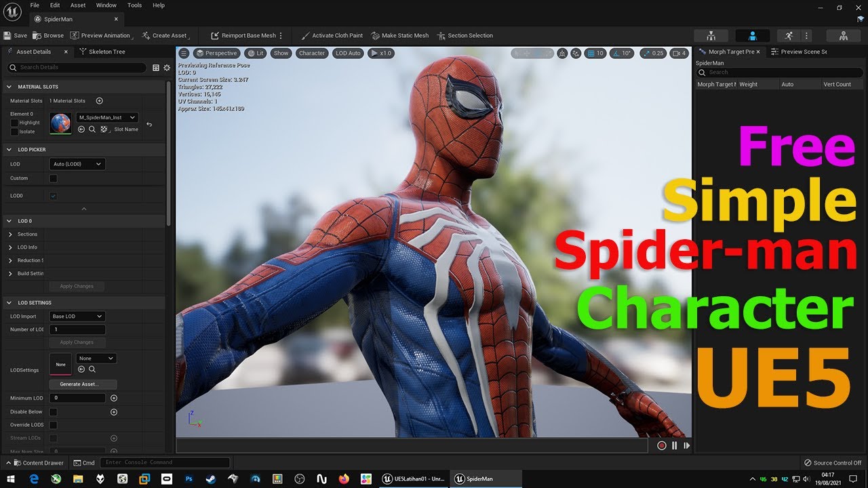
Task: Click the material preview sphere thumbnail
Action: (x=61, y=123)
